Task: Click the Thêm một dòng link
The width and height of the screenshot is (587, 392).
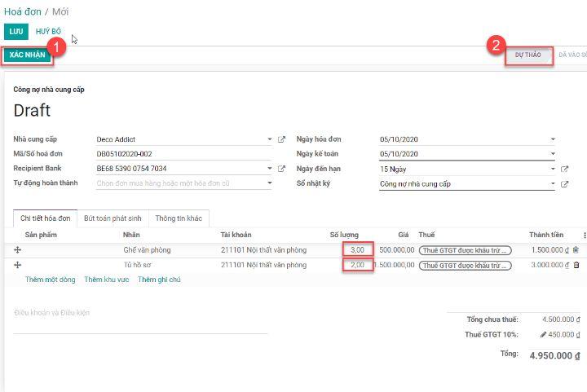Action: click(50, 280)
